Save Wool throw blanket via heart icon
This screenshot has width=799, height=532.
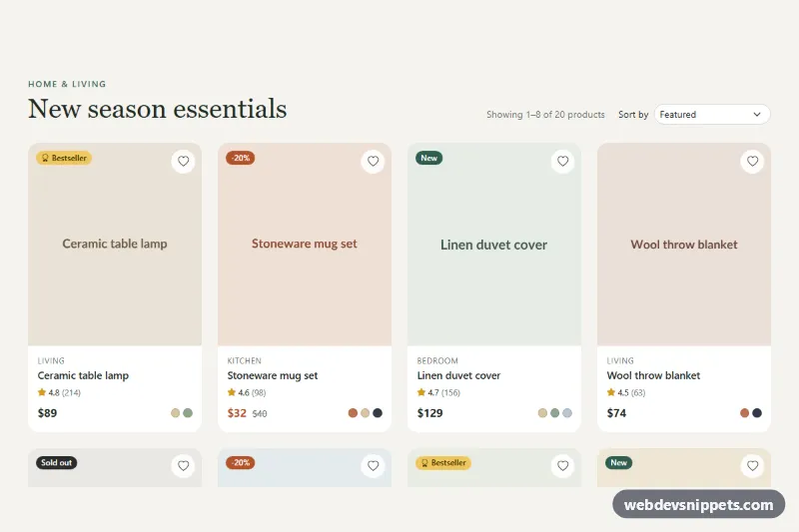pos(752,162)
